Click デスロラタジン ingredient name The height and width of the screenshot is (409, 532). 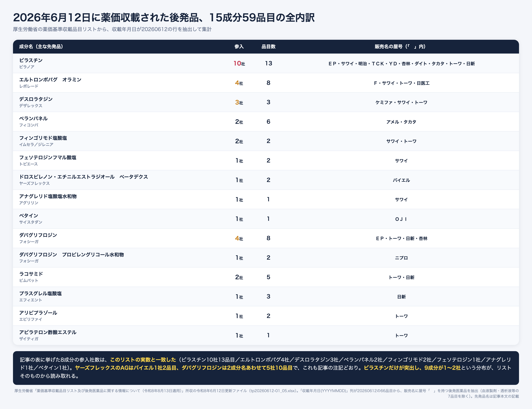(36, 99)
